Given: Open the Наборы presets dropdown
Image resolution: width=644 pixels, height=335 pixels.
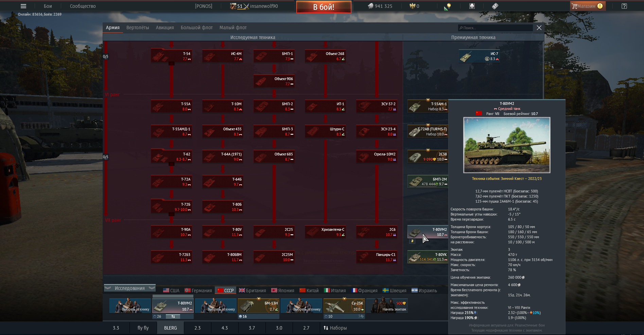Looking at the screenshot, I should coord(335,328).
